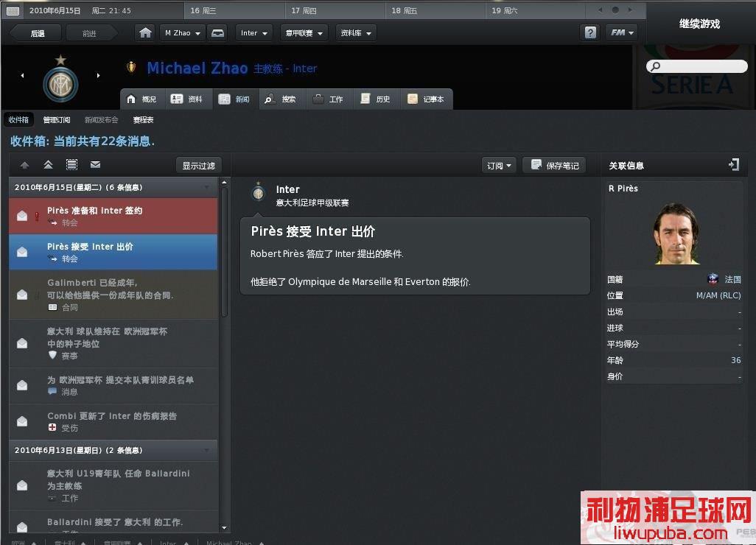Click the card icon right of M Zhao
The height and width of the screenshot is (545, 756).
click(218, 32)
